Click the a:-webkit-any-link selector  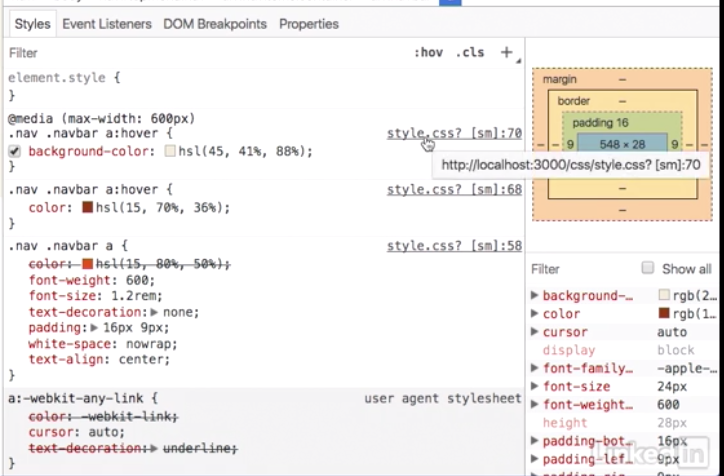click(78, 398)
